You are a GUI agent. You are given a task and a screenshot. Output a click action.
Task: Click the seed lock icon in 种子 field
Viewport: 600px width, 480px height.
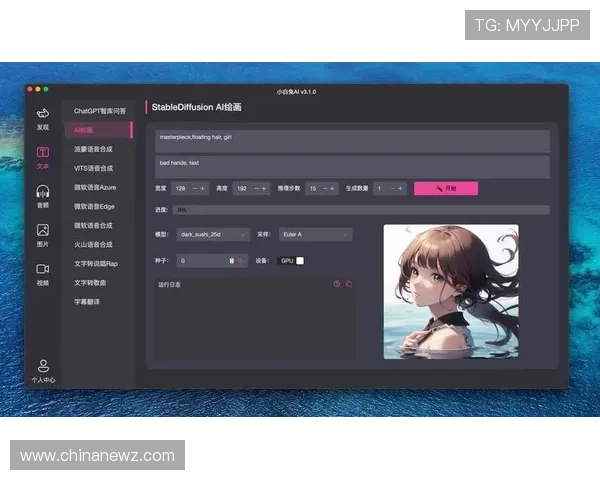[232, 261]
